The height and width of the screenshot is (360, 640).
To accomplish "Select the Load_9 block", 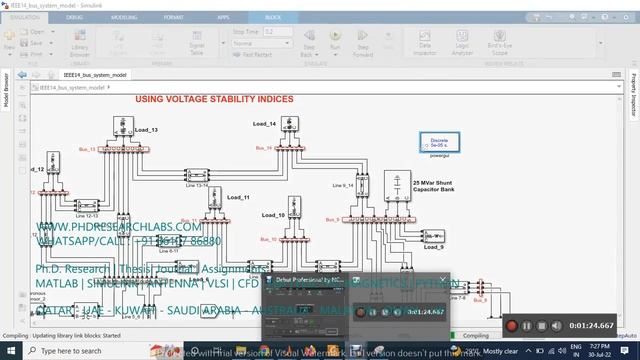I will coord(433,236).
